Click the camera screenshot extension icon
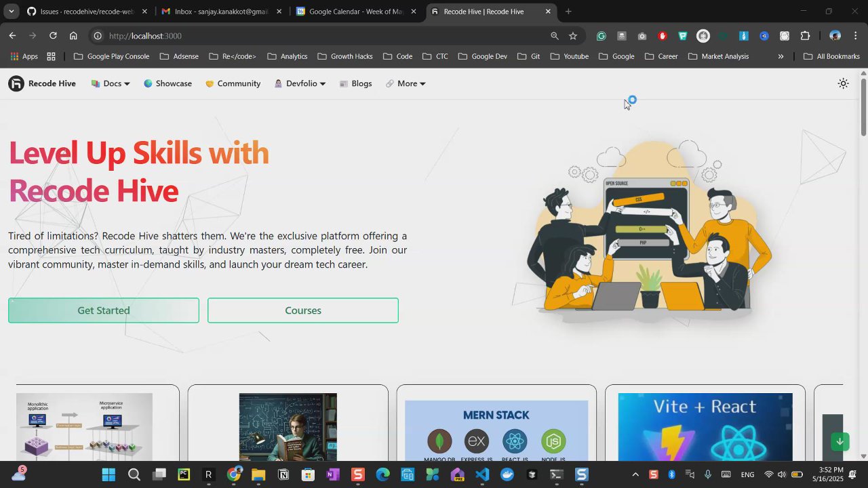868x488 pixels. pos(642,36)
